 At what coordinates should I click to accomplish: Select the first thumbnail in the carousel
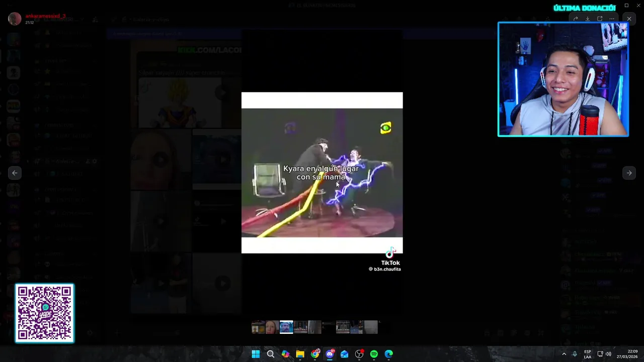click(x=258, y=327)
